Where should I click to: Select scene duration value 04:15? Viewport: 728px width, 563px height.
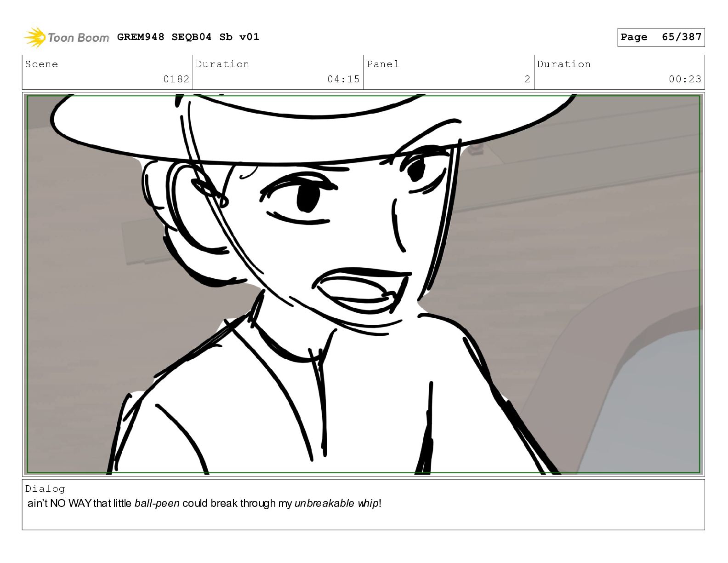pos(343,79)
